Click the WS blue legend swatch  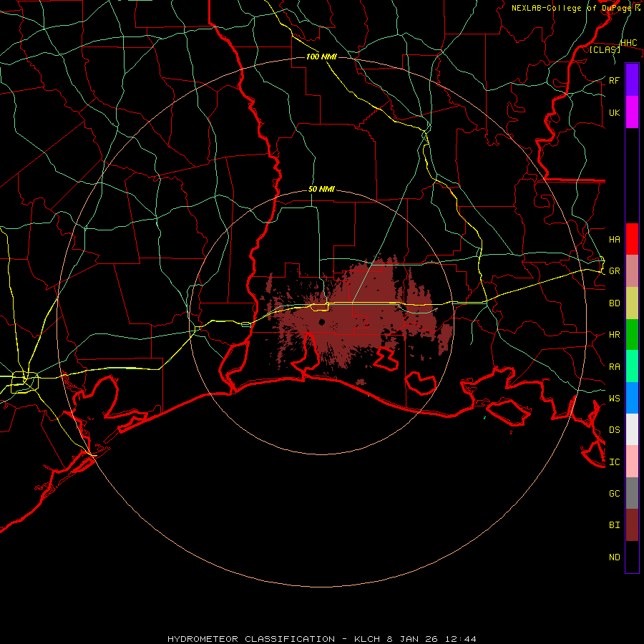(x=632, y=398)
